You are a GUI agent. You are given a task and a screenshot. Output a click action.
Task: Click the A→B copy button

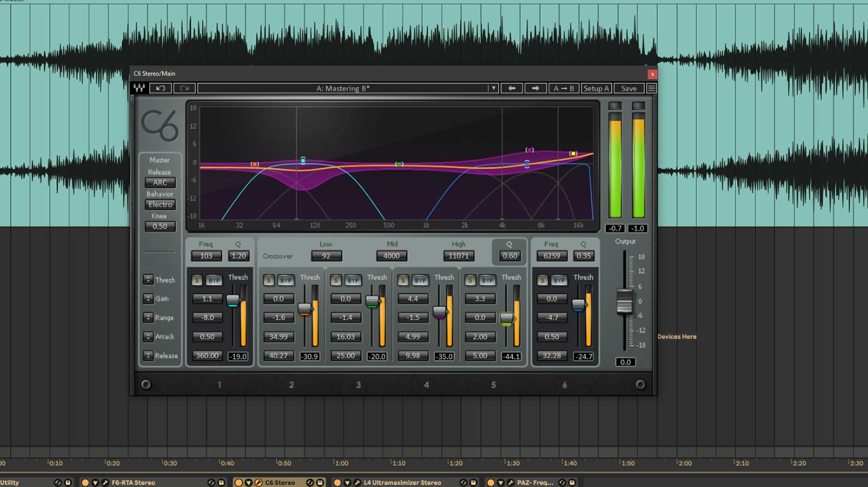coord(564,89)
